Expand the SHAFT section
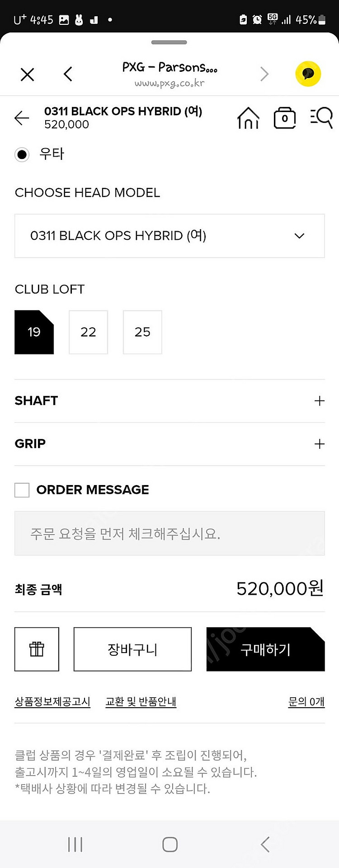339x868 pixels. (x=169, y=401)
